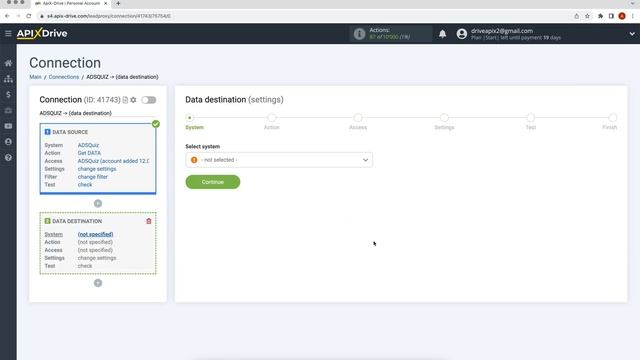Click the Connections breadcrumb link
The height and width of the screenshot is (360, 640).
(x=64, y=77)
